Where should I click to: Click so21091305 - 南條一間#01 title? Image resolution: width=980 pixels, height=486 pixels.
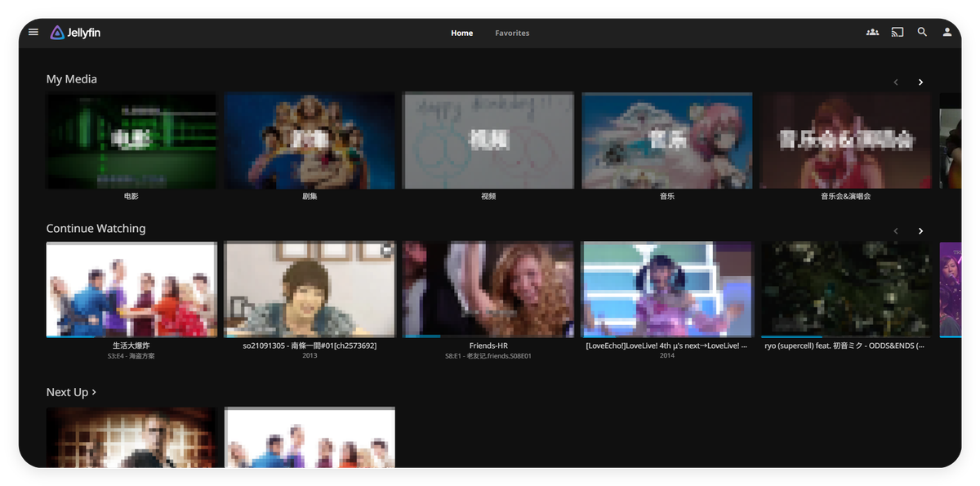310,346
